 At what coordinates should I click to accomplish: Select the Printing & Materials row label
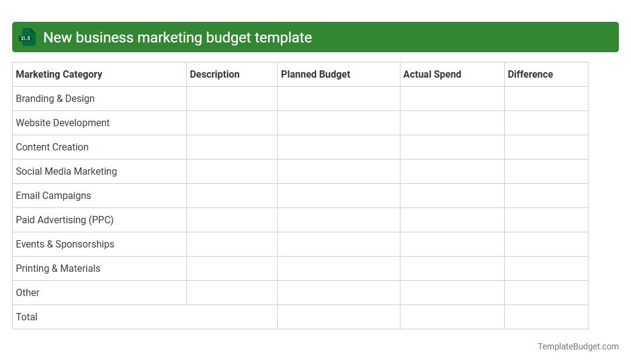(58, 268)
